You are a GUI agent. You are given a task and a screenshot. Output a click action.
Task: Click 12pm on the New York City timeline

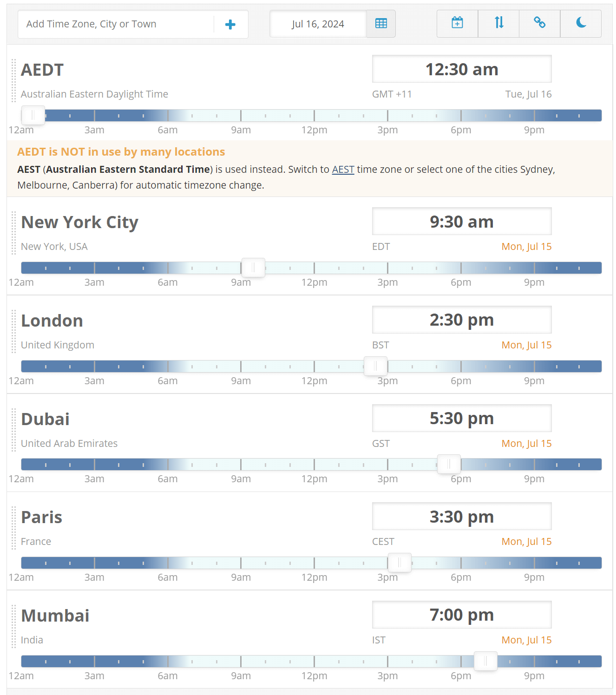[314, 282]
